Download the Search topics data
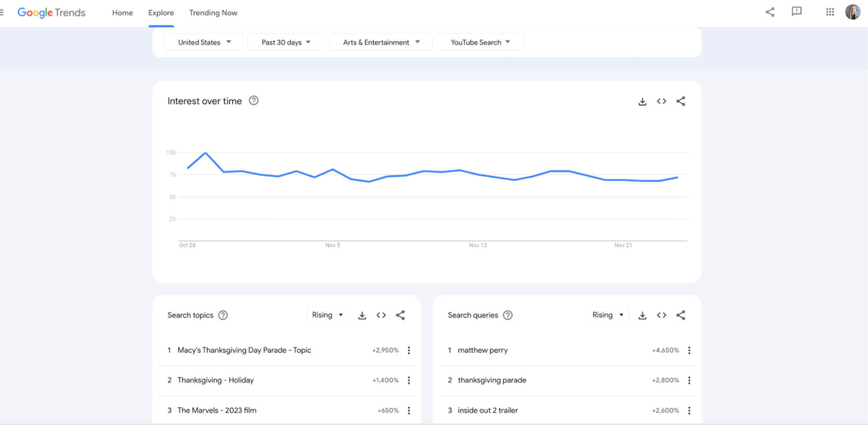Image resolution: width=868 pixels, height=425 pixels. pos(362,315)
